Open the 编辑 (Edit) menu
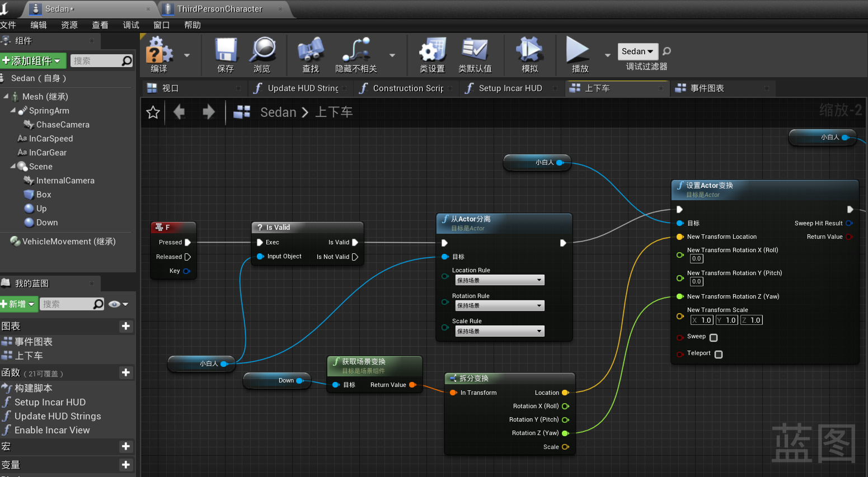This screenshot has width=868, height=477. 39,25
